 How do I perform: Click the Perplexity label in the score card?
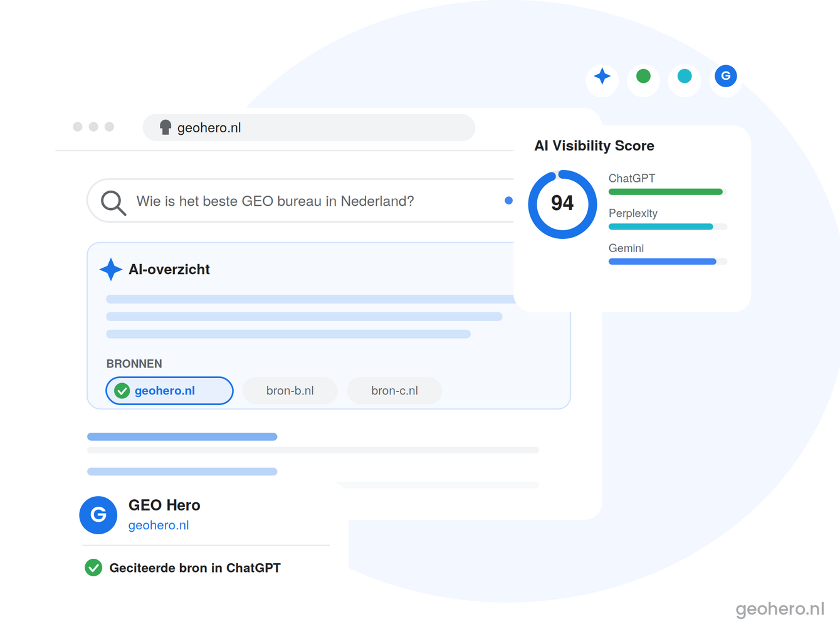633,213
